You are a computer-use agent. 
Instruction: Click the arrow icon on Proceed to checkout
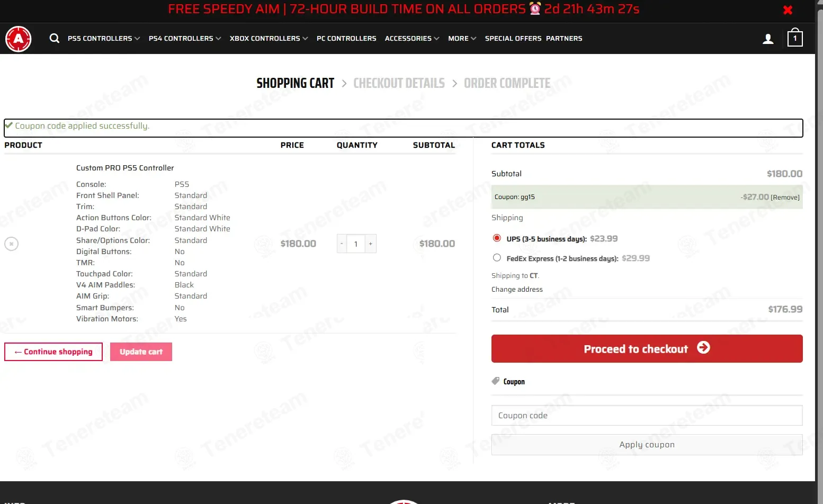[703, 347]
